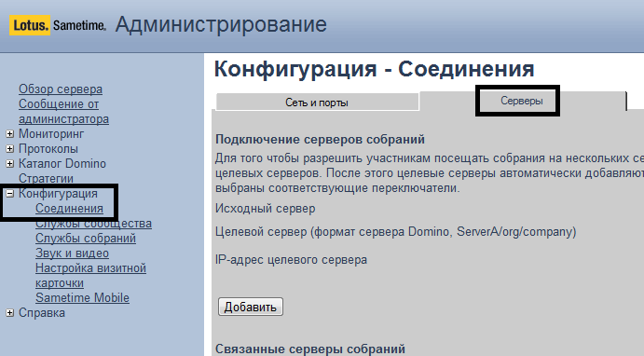The height and width of the screenshot is (356, 644).
Task: Expand the Справка tree node
Action: pyautogui.click(x=10, y=313)
